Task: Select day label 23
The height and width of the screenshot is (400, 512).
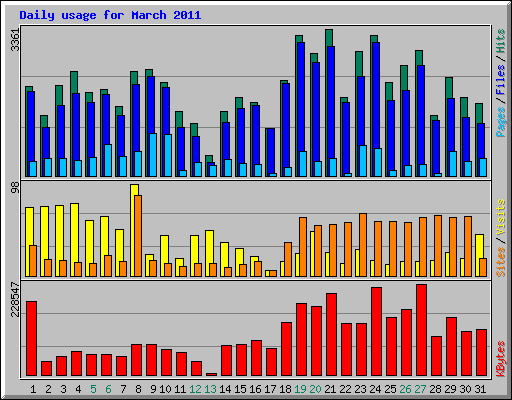Action: click(x=360, y=389)
